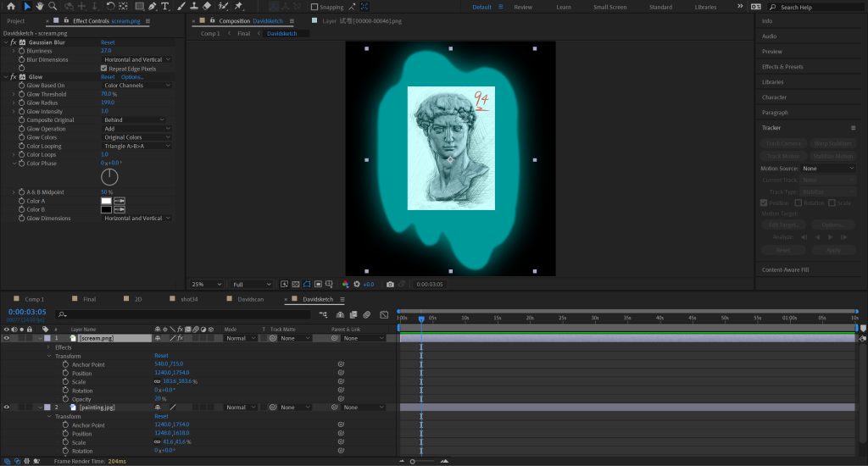Open the Blur Dimensions dropdown
868x466 pixels.
tap(136, 59)
